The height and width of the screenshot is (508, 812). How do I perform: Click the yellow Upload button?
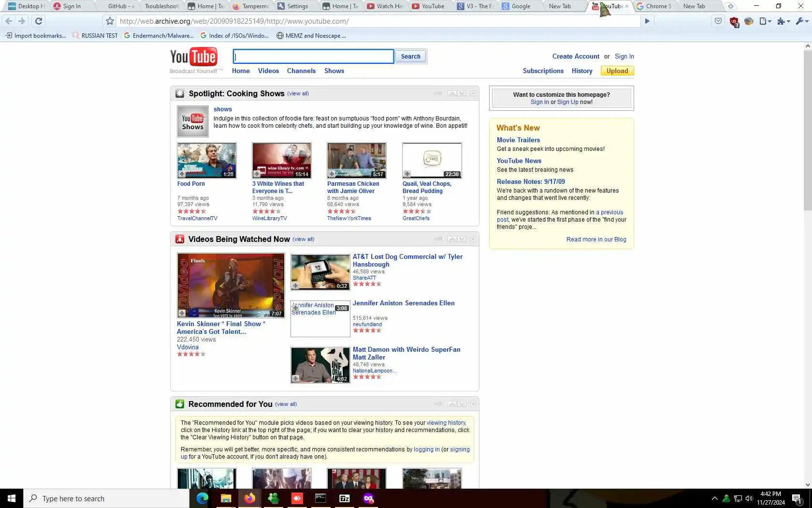point(617,71)
